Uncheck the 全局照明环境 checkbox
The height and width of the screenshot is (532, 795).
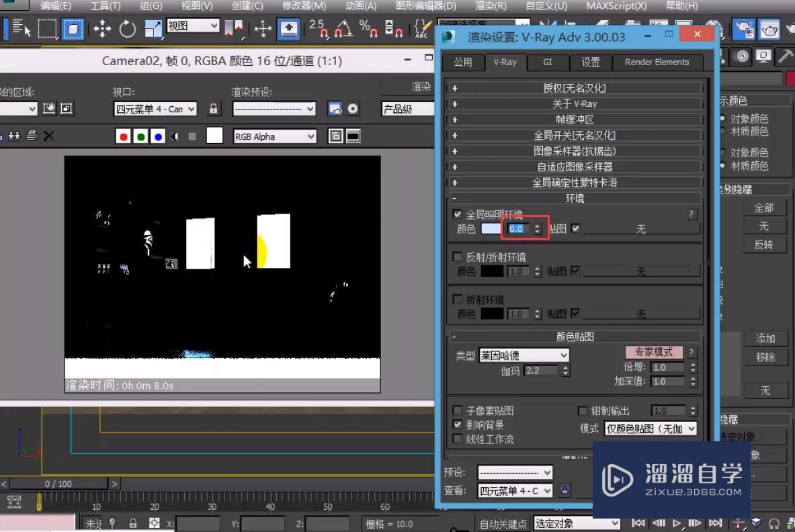point(458,214)
